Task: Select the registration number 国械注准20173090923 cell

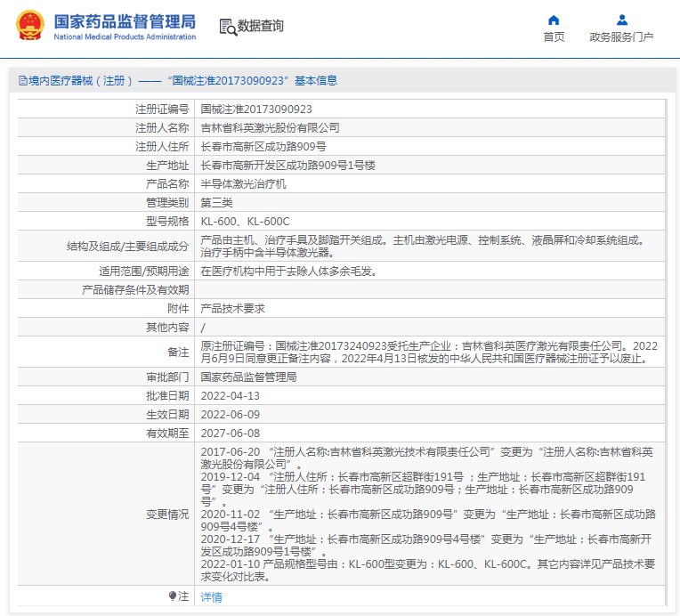Action: point(256,109)
